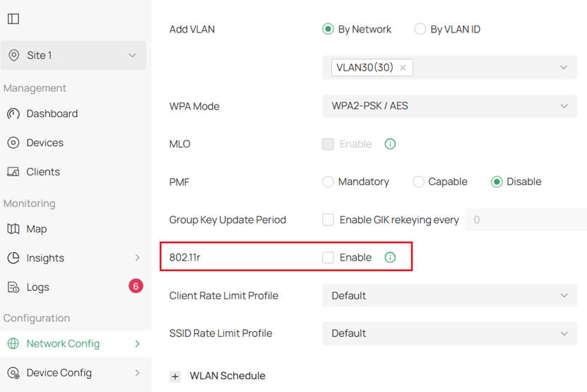The width and height of the screenshot is (587, 392).
Task: Click the Clients monitor icon
Action: click(13, 172)
